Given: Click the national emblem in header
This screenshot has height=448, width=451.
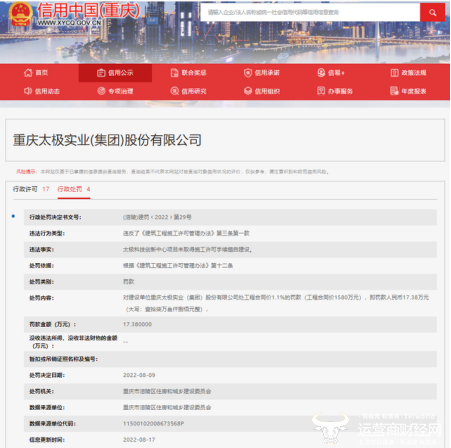Looking at the screenshot, I should point(21,14).
